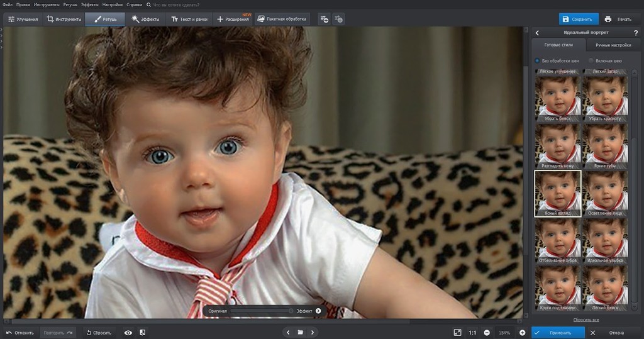
Task: Go to previous photo with left chevron
Action: 288,332
